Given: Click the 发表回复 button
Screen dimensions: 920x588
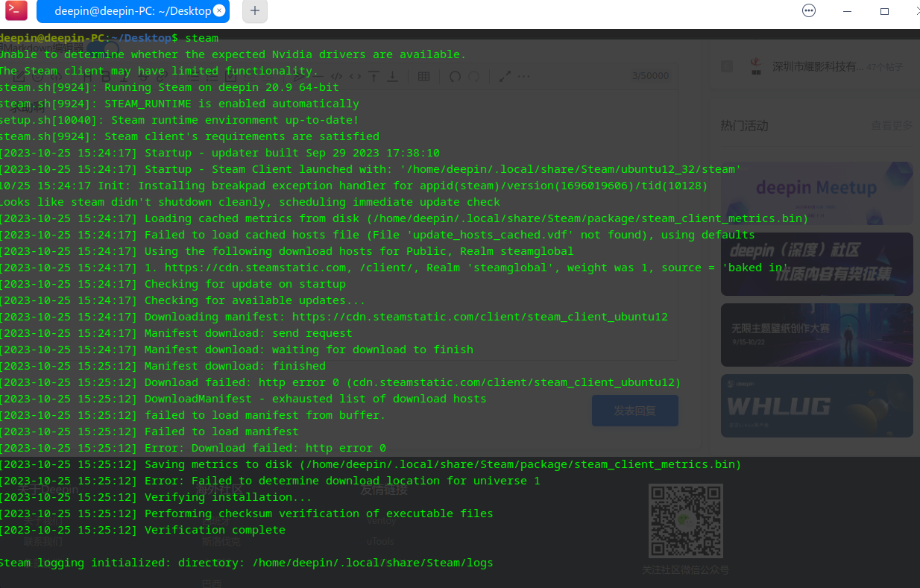Looking at the screenshot, I should pyautogui.click(x=635, y=411).
